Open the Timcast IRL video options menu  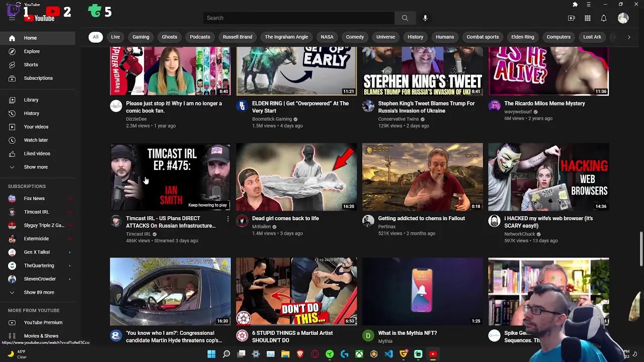228,219
